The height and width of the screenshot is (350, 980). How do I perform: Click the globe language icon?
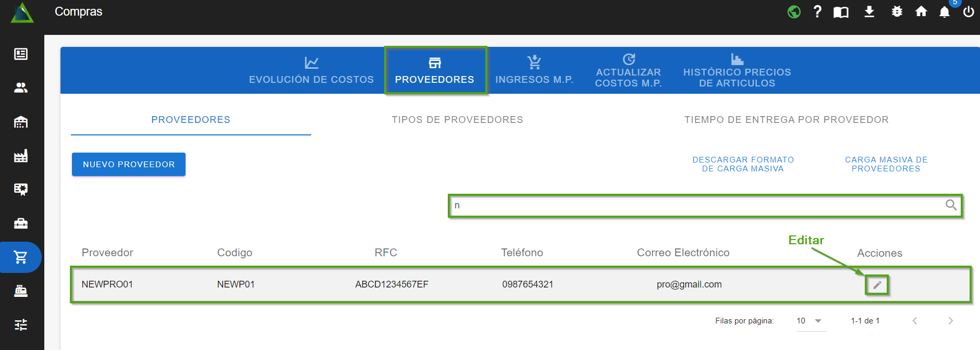pyautogui.click(x=794, y=11)
